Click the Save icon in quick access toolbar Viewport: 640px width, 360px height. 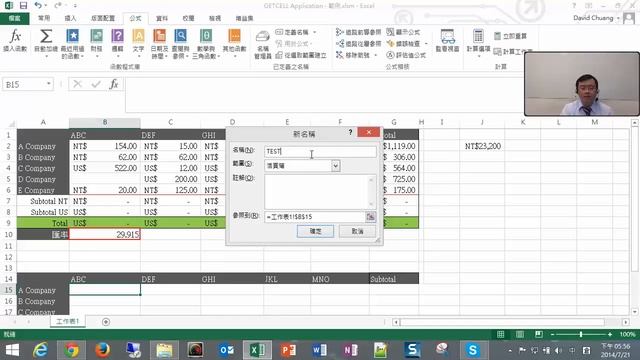pyautogui.click(x=23, y=6)
